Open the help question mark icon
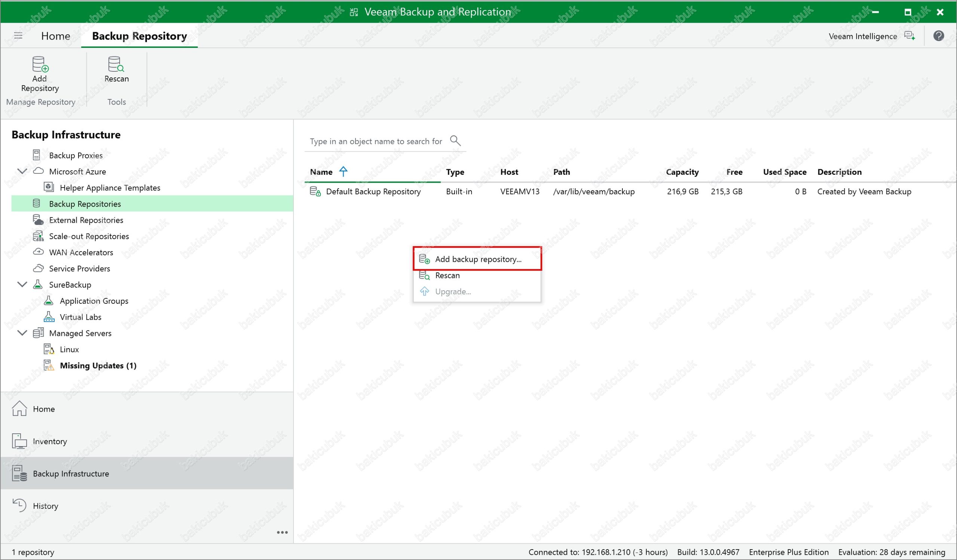 (x=938, y=36)
